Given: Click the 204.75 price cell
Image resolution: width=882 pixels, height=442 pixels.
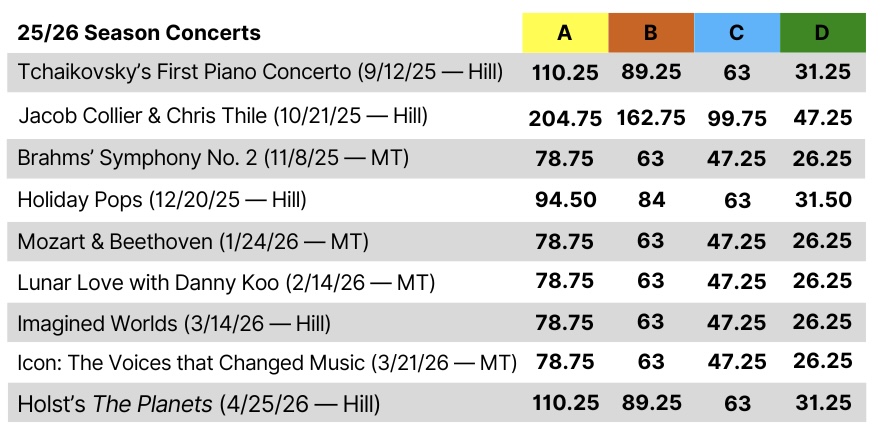Looking at the screenshot, I should pos(565,118).
